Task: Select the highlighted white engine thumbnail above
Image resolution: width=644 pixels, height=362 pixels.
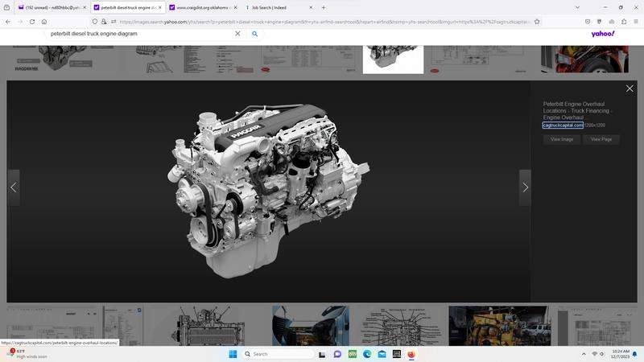Action: pos(393,60)
